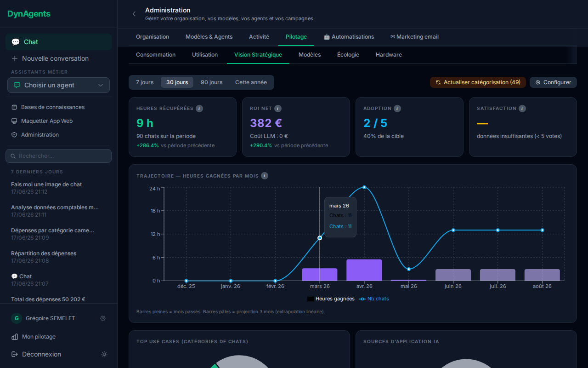
Task: Click the Rechercher search field
Action: [x=58, y=156]
